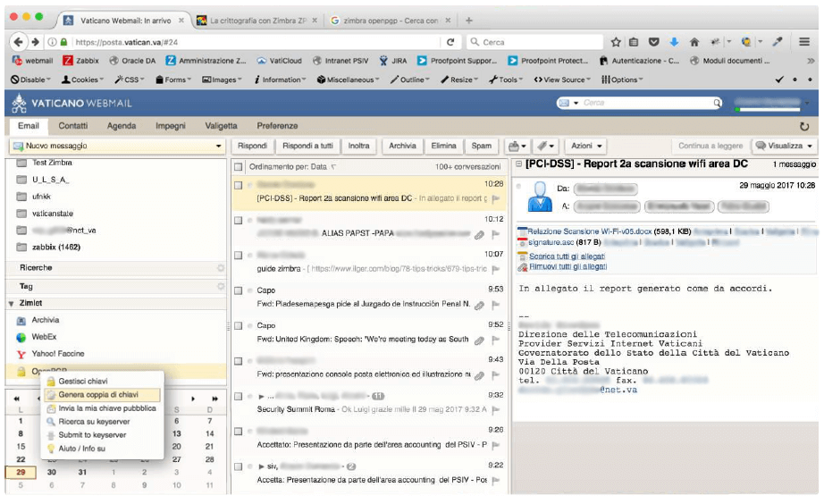Check the presentazione console posta message checkbox
The width and height of the screenshot is (824, 504).
(x=239, y=362)
